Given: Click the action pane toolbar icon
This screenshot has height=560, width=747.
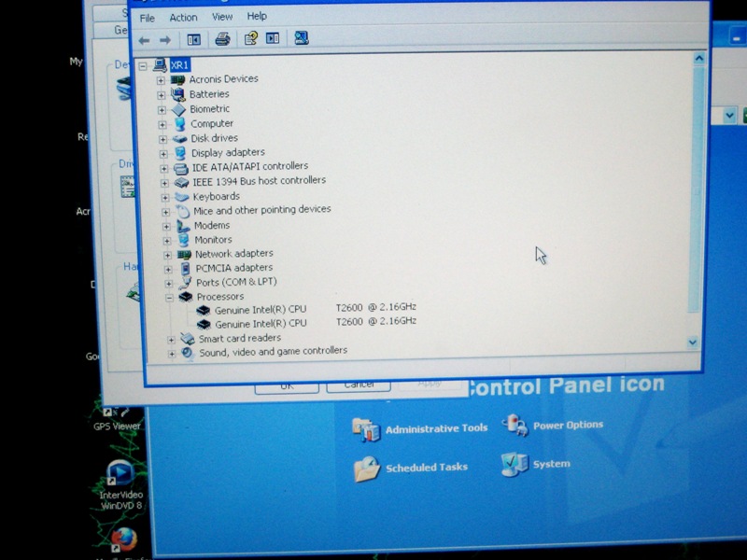Looking at the screenshot, I should tap(273, 37).
